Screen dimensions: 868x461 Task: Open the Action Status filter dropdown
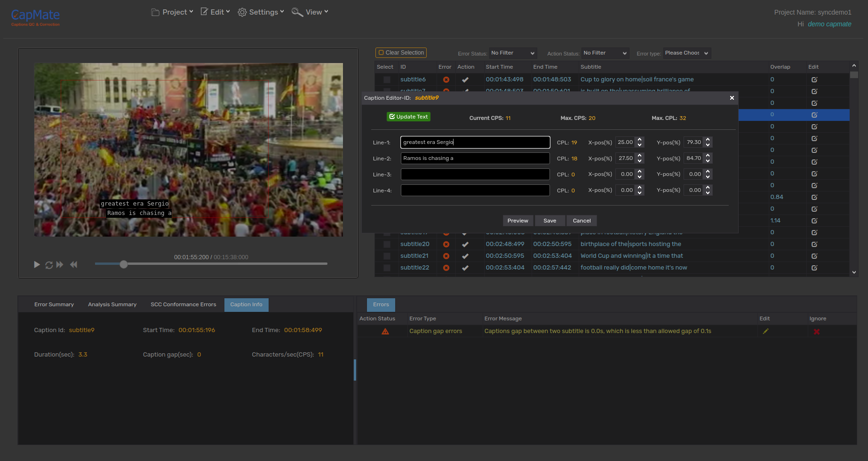605,53
